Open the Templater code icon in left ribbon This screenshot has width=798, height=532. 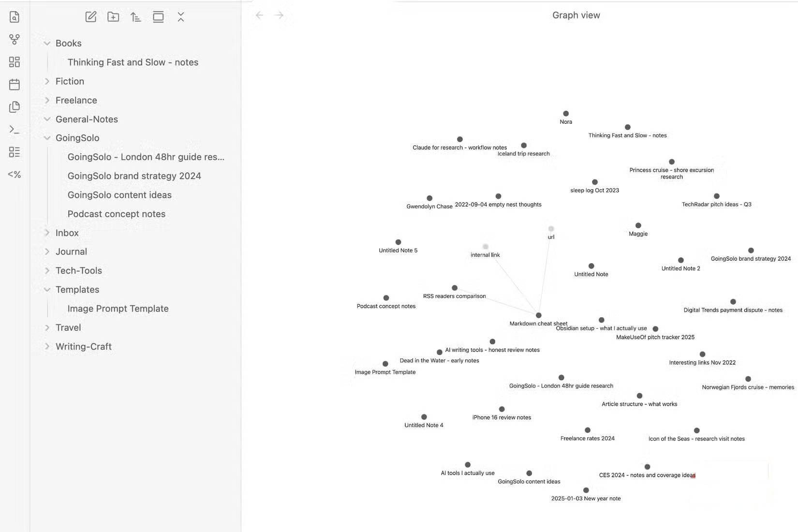tap(15, 175)
